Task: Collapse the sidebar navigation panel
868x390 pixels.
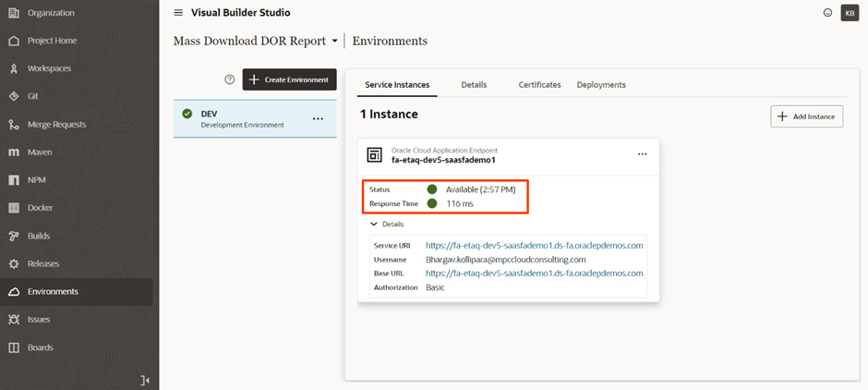Action: [145, 380]
